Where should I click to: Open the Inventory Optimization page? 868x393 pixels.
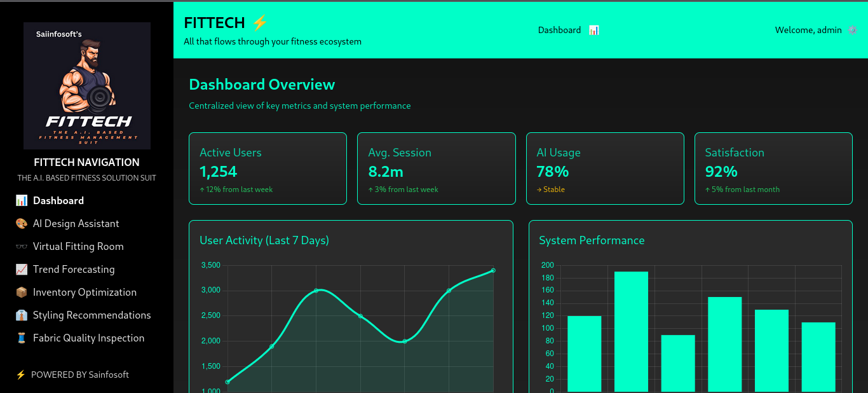tap(85, 292)
